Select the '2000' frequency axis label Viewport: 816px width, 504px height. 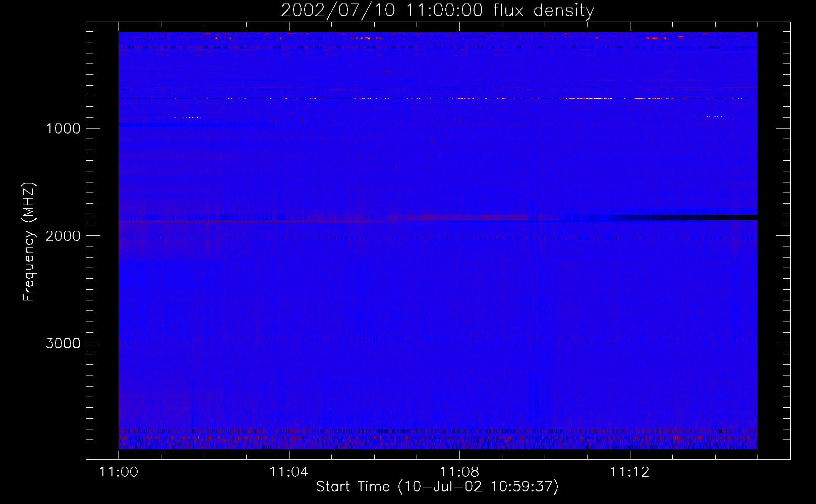[x=63, y=236]
